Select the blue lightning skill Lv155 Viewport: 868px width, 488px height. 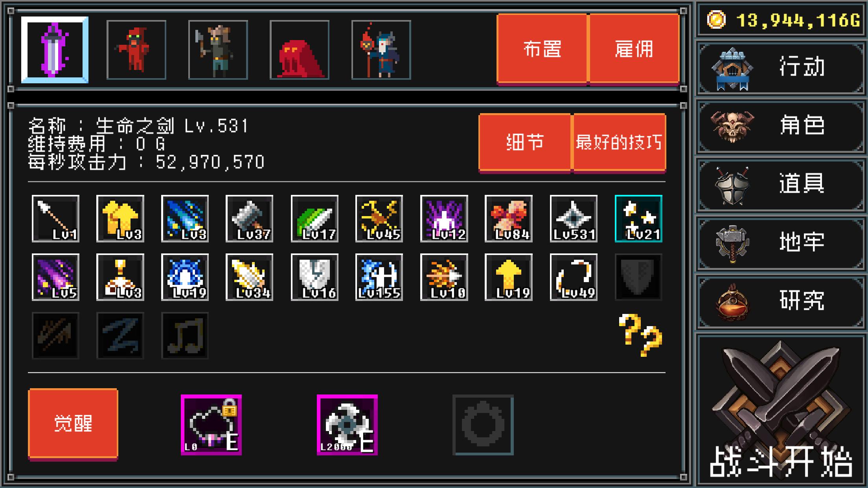379,277
